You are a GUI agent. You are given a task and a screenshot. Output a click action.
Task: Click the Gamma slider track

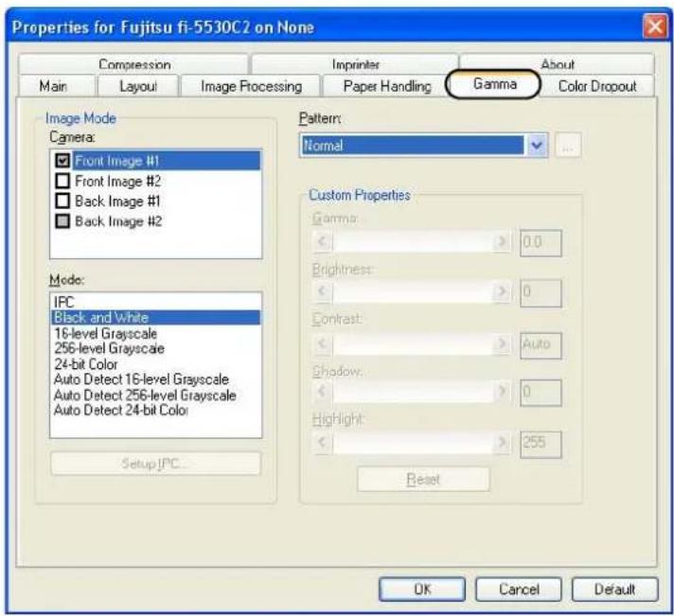[412, 242]
